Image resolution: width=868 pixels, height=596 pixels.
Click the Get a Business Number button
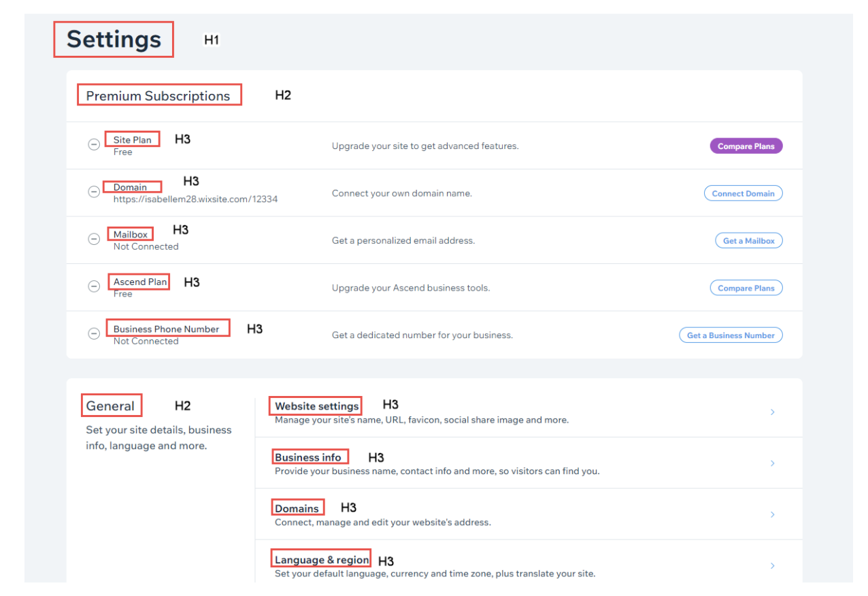click(x=731, y=335)
